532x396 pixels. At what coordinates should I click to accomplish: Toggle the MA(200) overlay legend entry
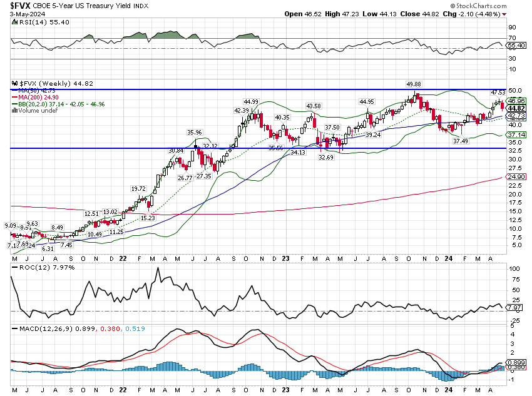click(38, 97)
